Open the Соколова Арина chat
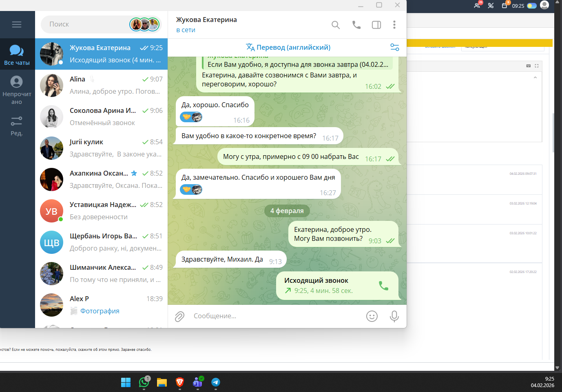Viewport: 562px width, 392px height. click(101, 117)
